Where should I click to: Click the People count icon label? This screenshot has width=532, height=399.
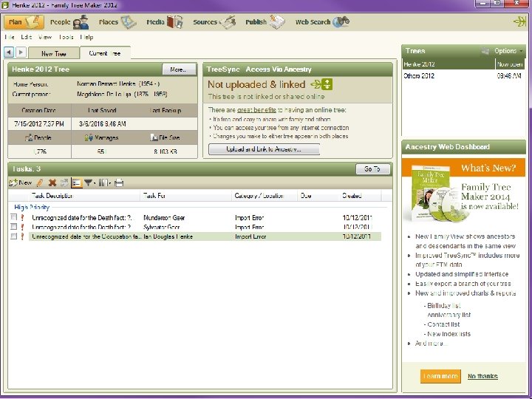[x=38, y=137]
